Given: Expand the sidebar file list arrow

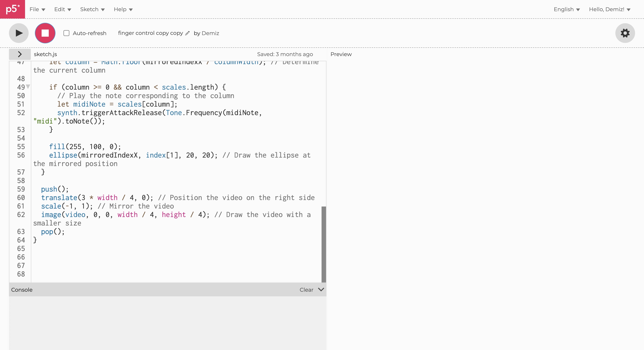Looking at the screenshot, I should (x=20, y=54).
